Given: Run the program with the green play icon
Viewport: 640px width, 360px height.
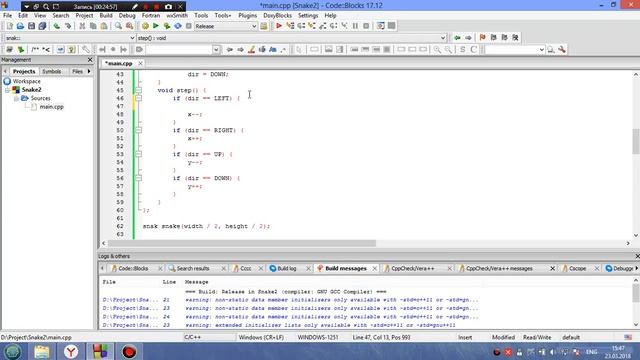Looking at the screenshot, I should tap(156, 26).
